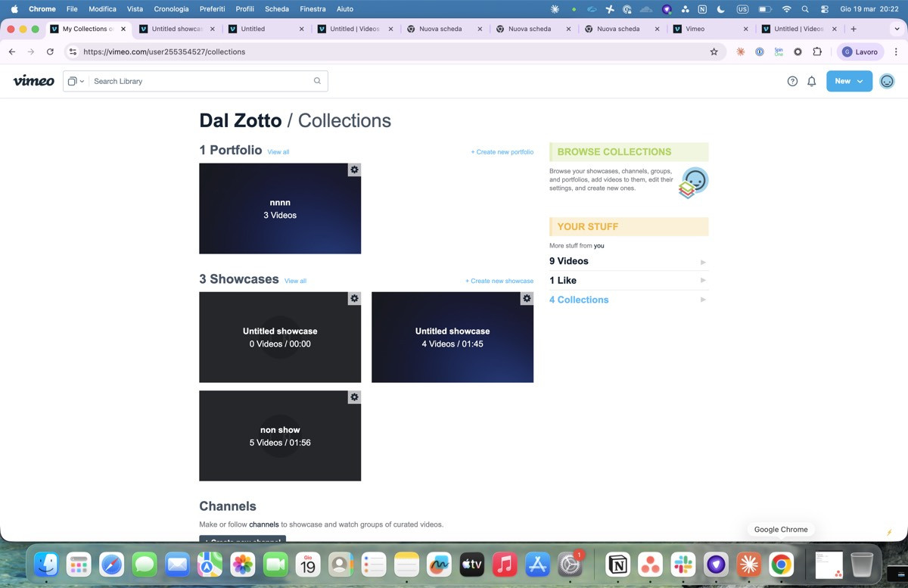Open settings gear on nnnn portfolio

[x=354, y=170]
